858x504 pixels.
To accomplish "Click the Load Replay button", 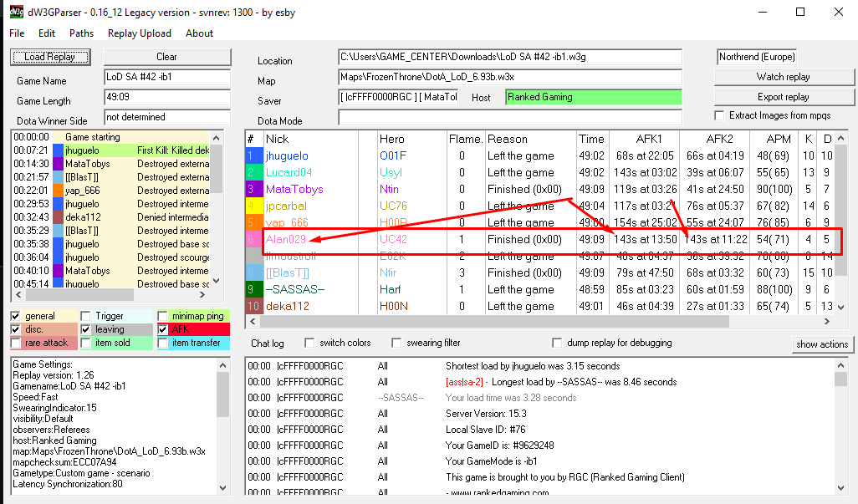I will pos(50,57).
